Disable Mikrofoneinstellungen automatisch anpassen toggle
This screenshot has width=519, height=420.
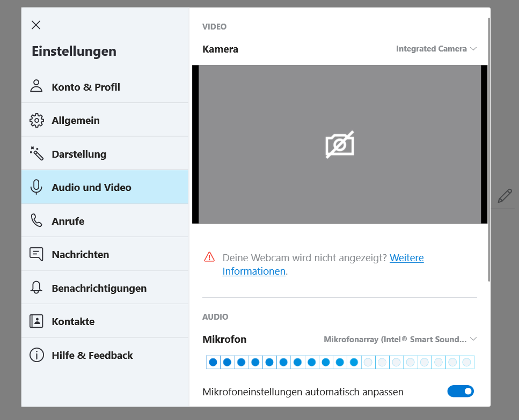click(460, 391)
